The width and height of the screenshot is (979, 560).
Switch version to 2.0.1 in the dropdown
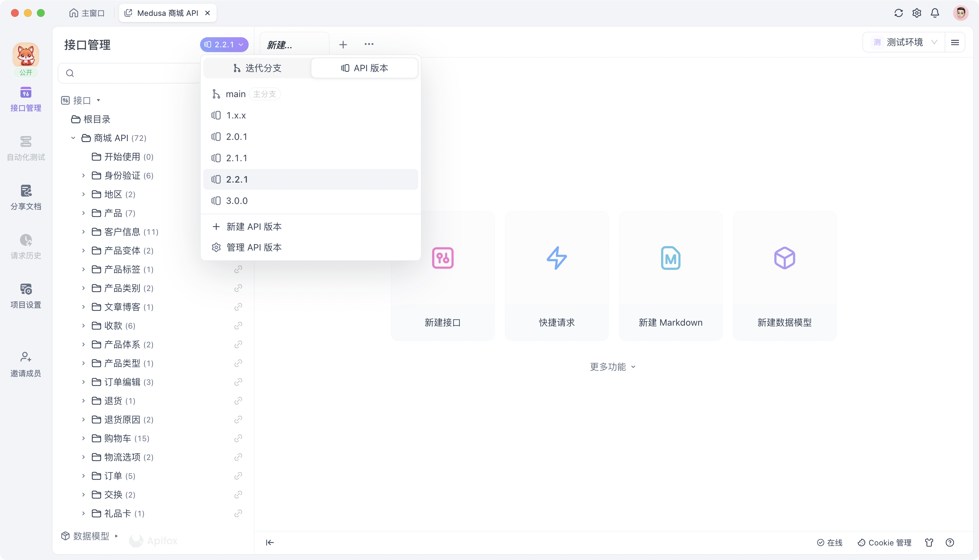(x=236, y=137)
